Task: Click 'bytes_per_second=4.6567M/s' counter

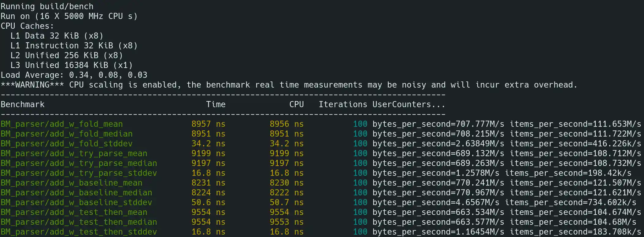Action: pos(436,202)
